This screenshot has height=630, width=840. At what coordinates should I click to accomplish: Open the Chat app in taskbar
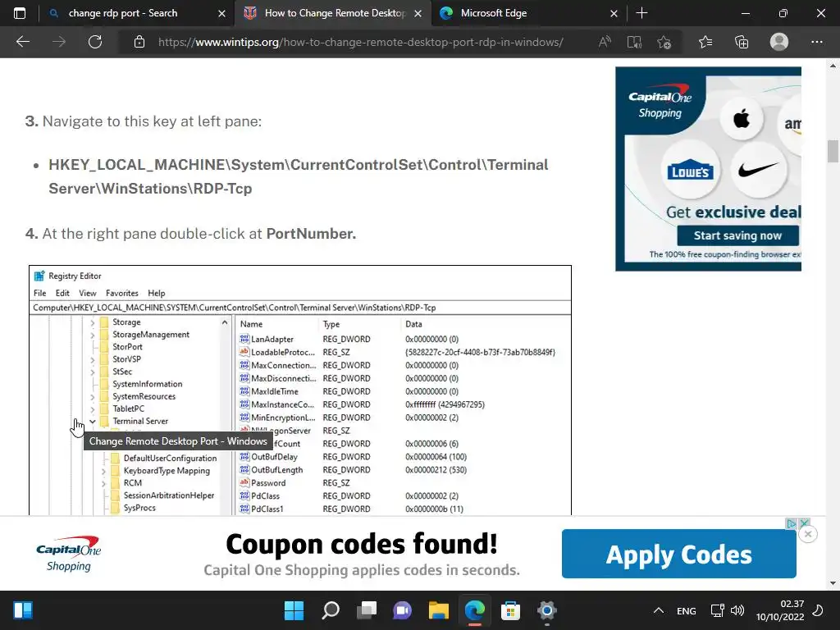(x=402, y=610)
